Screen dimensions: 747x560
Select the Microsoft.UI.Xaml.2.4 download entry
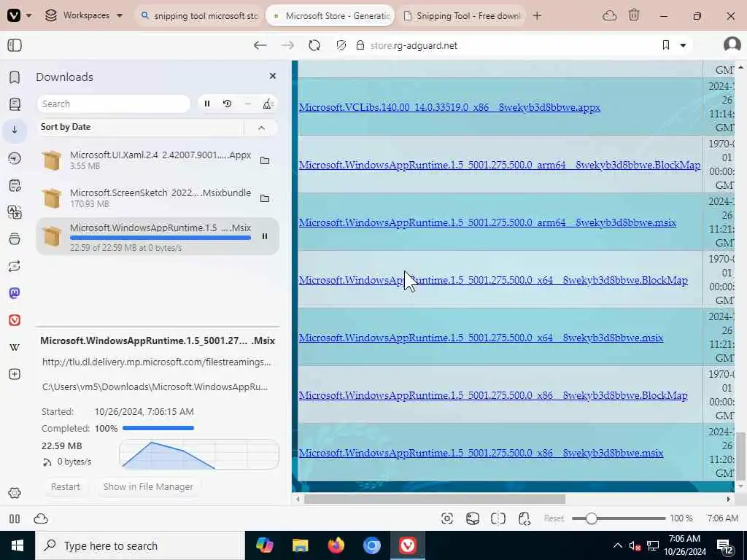158,160
